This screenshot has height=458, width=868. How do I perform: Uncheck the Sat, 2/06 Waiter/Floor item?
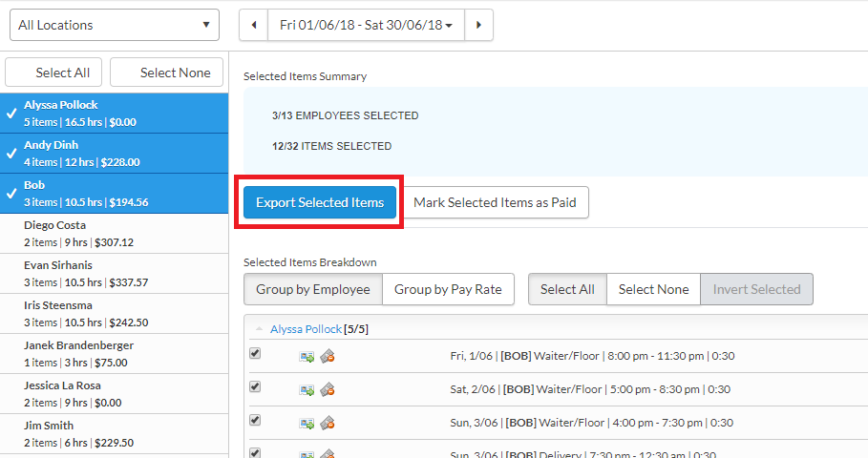pos(255,386)
